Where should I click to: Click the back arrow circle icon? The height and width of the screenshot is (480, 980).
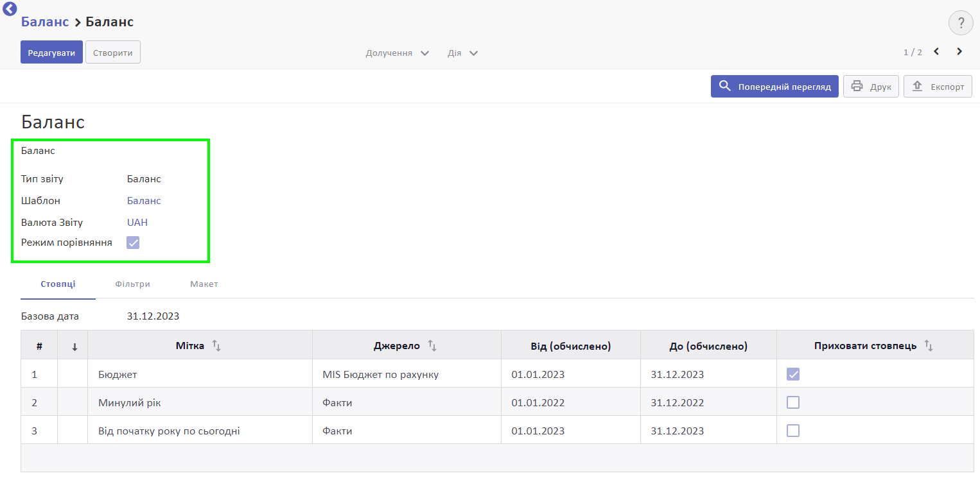pyautogui.click(x=10, y=9)
